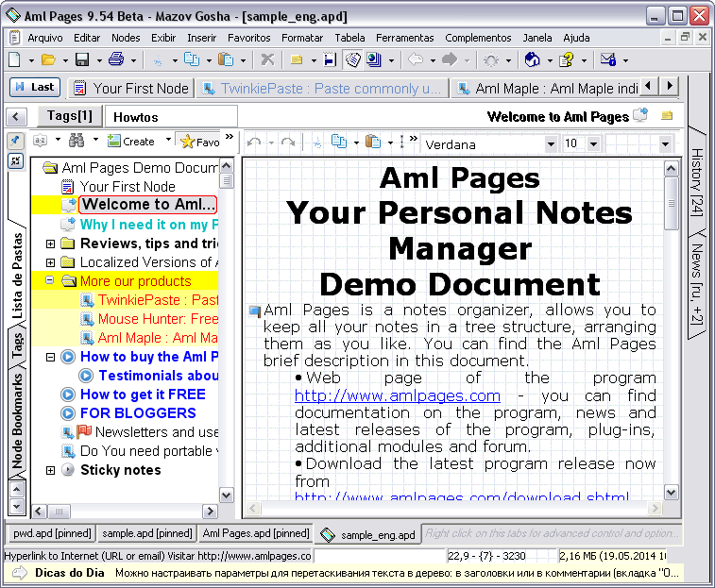The height and width of the screenshot is (588, 715).
Task: Select Why I need it on my PC node
Action: tap(148, 225)
